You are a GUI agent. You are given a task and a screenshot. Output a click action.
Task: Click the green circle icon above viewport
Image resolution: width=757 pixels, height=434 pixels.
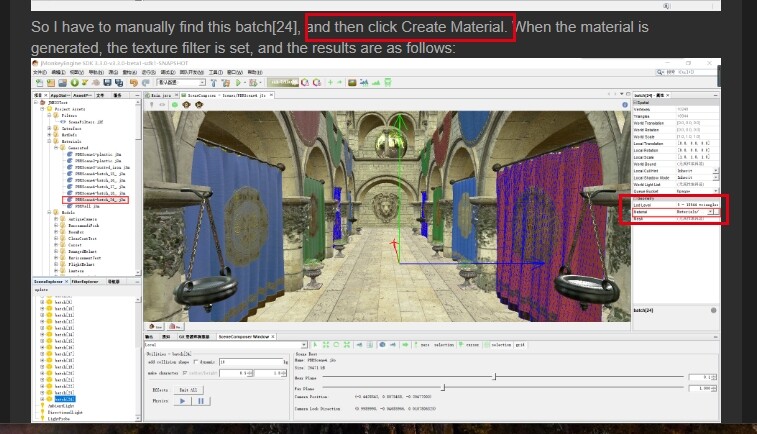pos(175,105)
